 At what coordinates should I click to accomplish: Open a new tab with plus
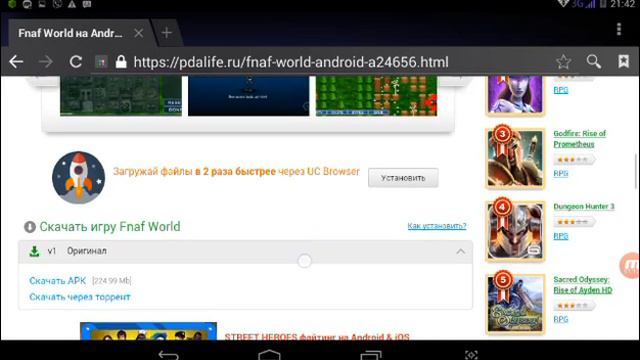point(167,33)
